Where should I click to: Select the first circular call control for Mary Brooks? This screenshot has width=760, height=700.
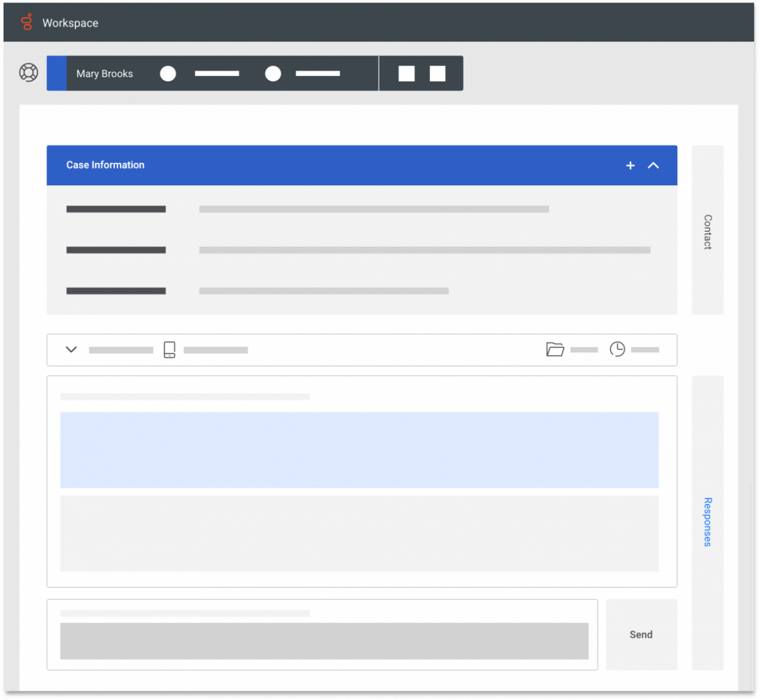tap(168, 73)
